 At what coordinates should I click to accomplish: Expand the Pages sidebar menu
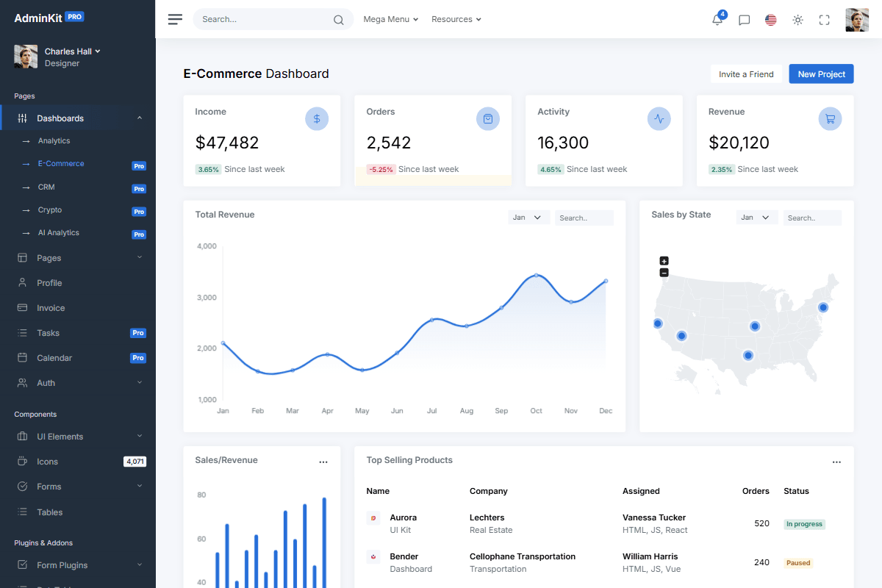(78, 258)
